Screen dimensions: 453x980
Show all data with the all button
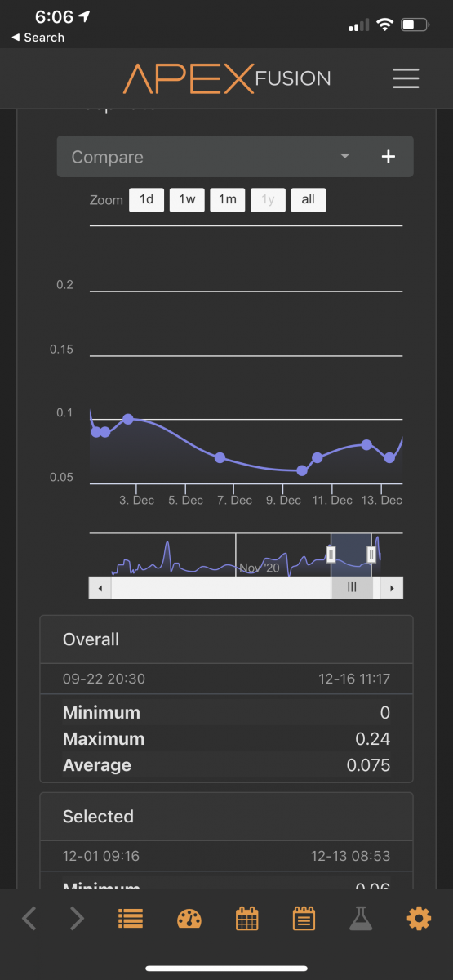tap(308, 200)
